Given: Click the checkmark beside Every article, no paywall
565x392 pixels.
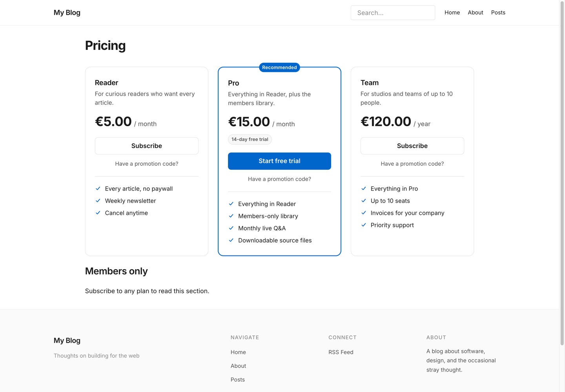Looking at the screenshot, I should [x=98, y=189].
